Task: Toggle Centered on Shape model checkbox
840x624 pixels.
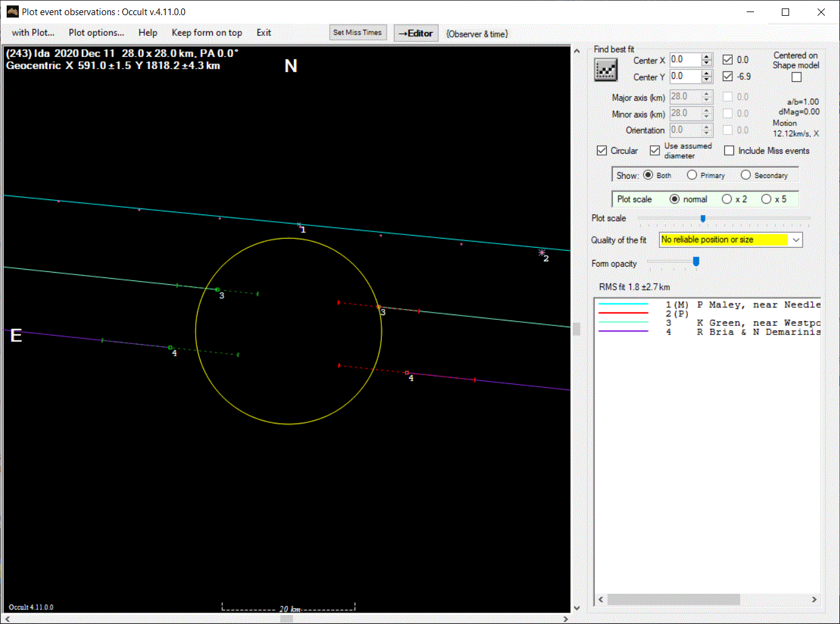Action: (796, 77)
